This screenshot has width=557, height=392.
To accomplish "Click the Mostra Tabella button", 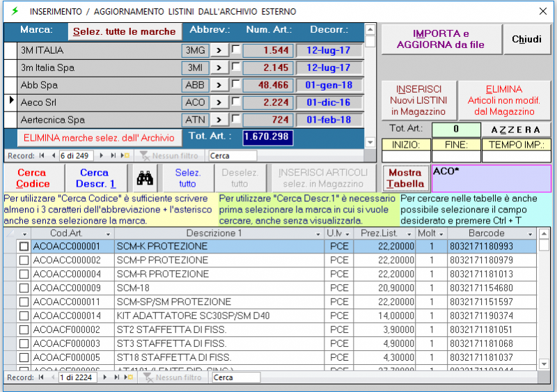I will coord(406,178).
